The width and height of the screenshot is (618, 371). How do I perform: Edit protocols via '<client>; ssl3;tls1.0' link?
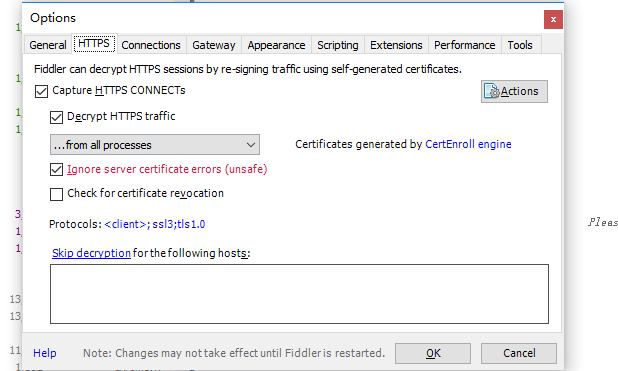[x=154, y=224]
